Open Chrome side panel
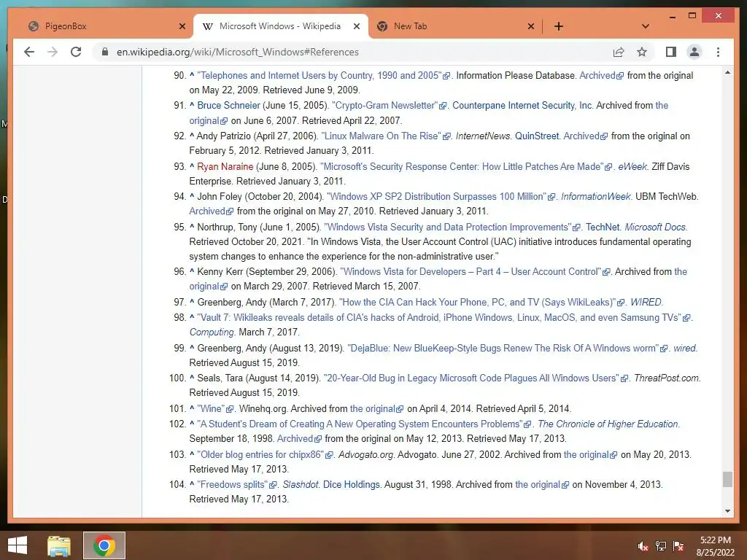This screenshot has height=560, width=747. [x=671, y=52]
